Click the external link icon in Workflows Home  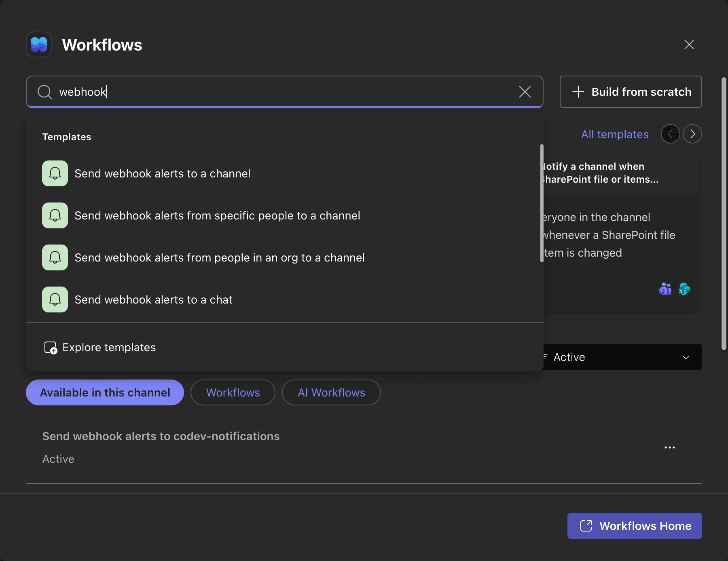(586, 526)
